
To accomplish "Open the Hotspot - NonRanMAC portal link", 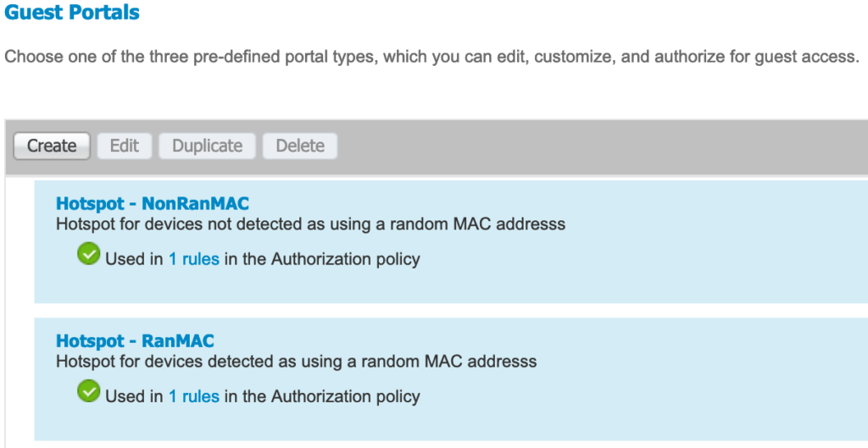I will [153, 203].
